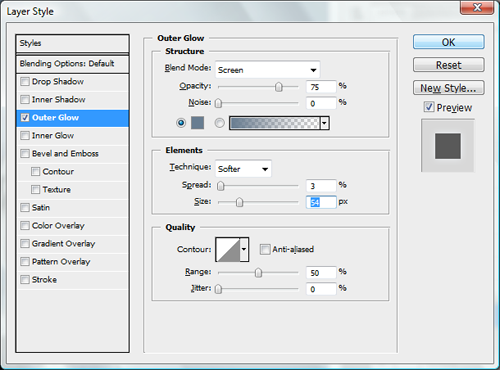
Task: Select the Bevel and Emboss style row
Action: tap(72, 154)
